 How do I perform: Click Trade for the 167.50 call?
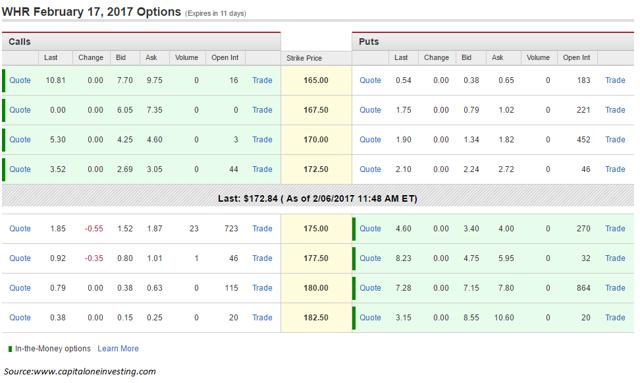[262, 110]
